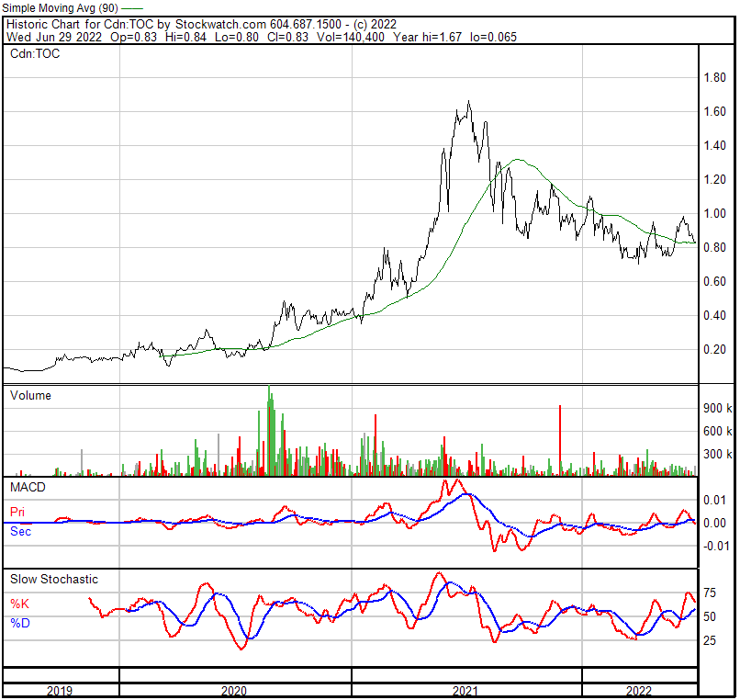Click the tallest green volume bar in 2020
740x700 pixels.
pyautogui.click(x=270, y=431)
